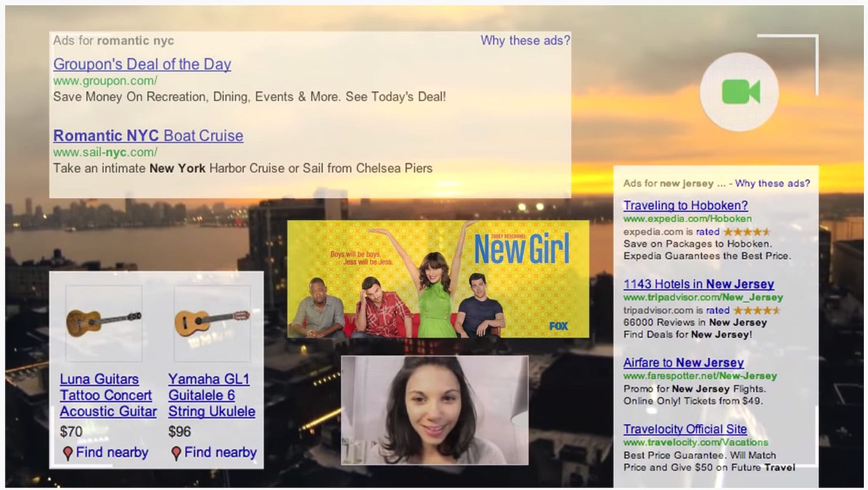Open Yamaha GL1 Guitalele 6 String Ukulele link
The width and height of the screenshot is (868, 490).
212,395
